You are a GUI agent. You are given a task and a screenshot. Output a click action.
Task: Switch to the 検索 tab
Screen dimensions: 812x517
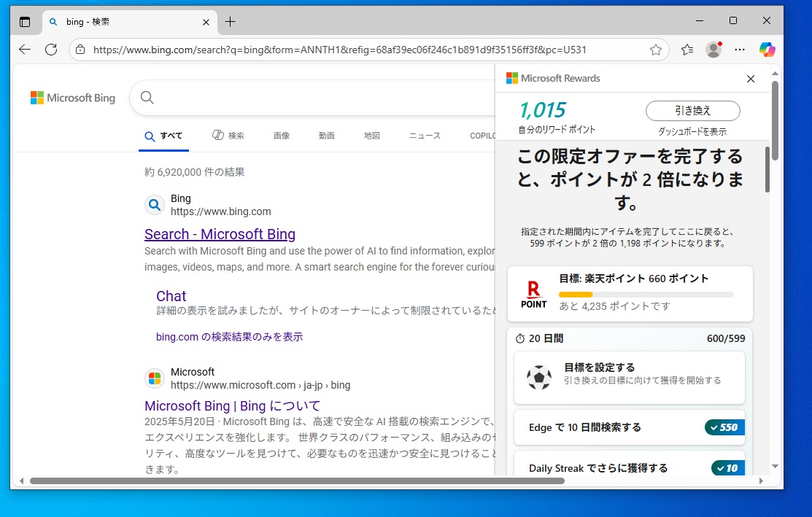pos(228,136)
